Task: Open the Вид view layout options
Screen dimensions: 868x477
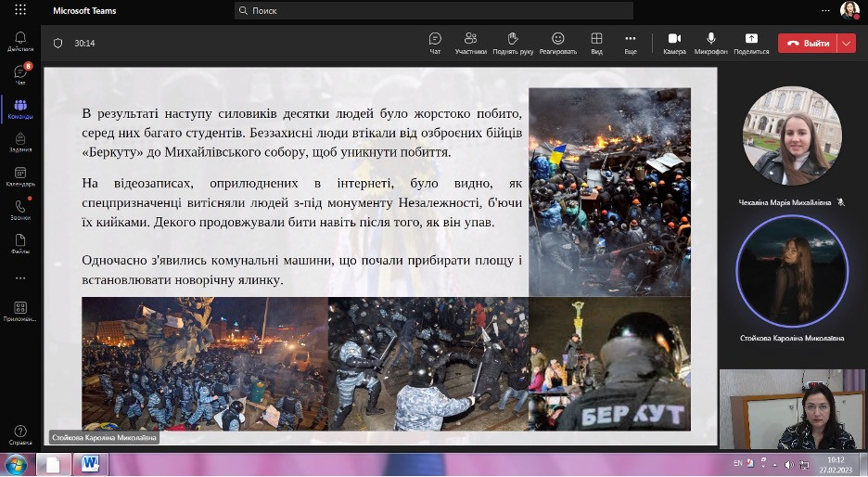Action: 596,43
